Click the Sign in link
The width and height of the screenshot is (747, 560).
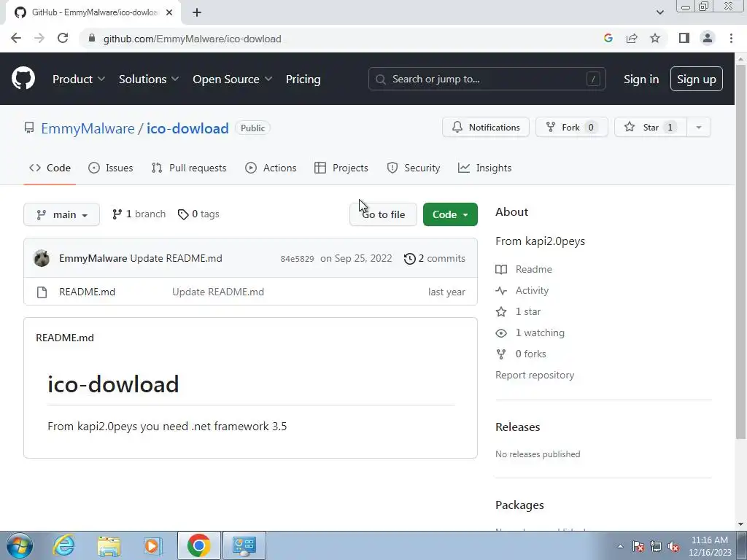tap(641, 79)
